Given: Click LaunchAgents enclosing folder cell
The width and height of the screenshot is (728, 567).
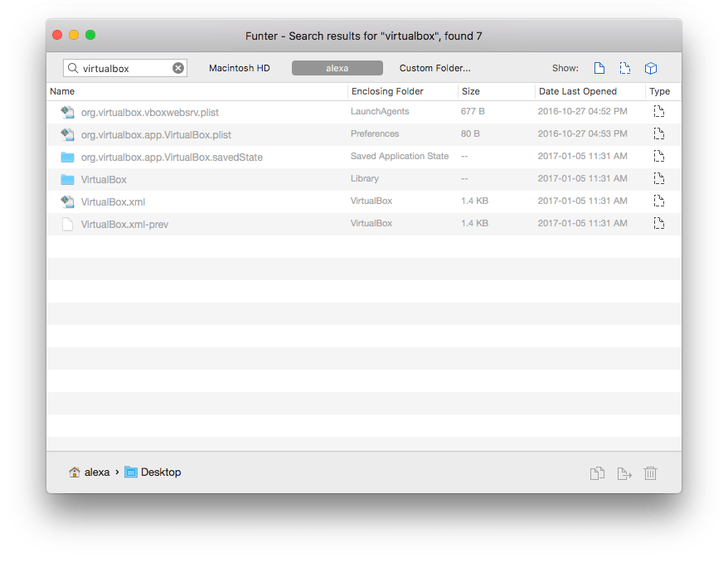Looking at the screenshot, I should (x=380, y=111).
